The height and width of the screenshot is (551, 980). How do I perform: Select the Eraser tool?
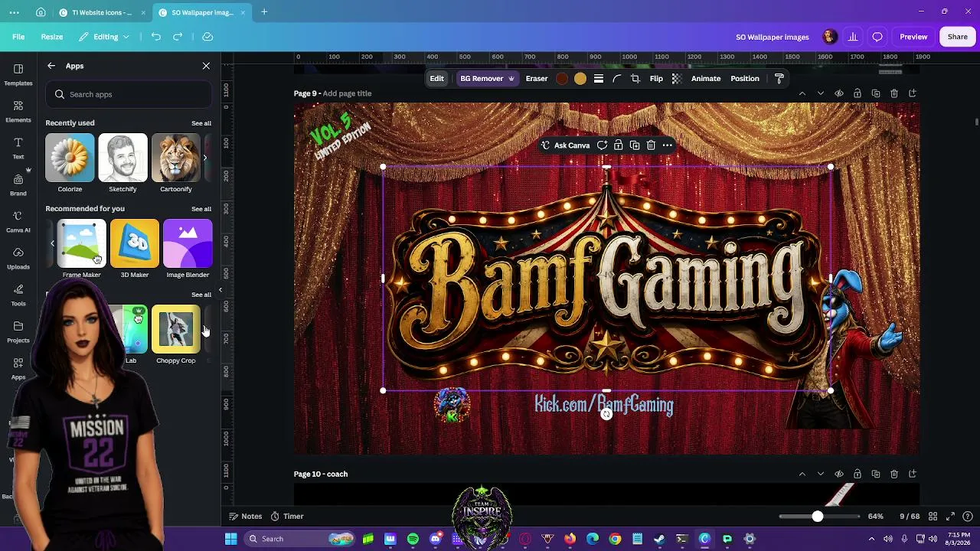click(537, 79)
